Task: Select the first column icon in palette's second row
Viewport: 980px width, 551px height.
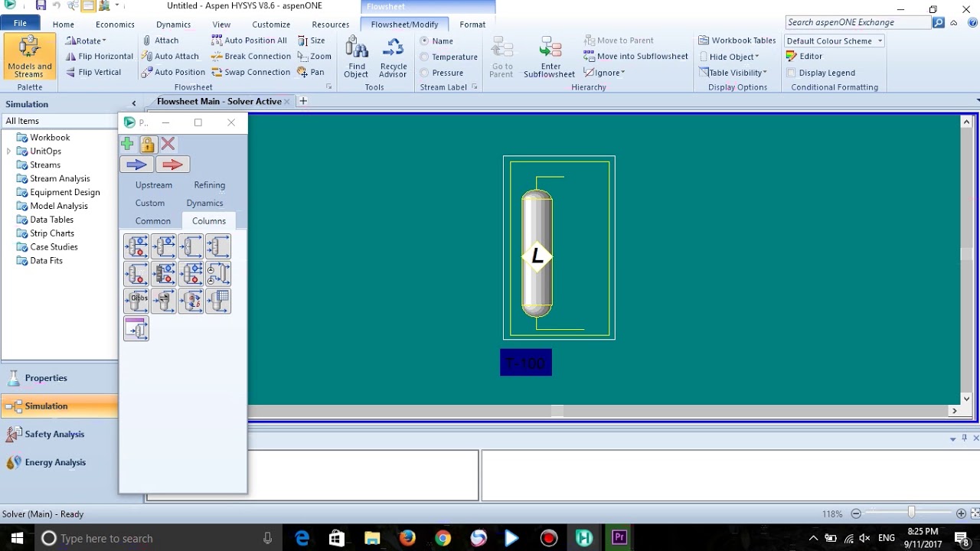Action: (x=136, y=273)
